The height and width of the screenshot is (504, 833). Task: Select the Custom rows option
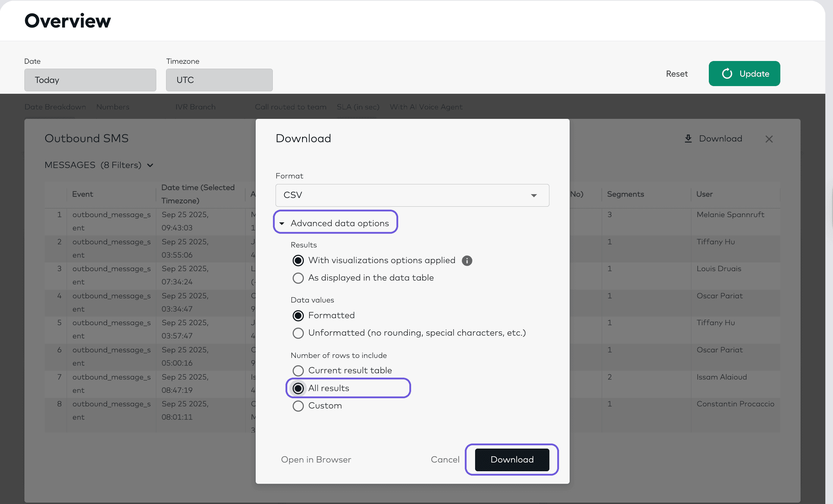[x=298, y=406]
